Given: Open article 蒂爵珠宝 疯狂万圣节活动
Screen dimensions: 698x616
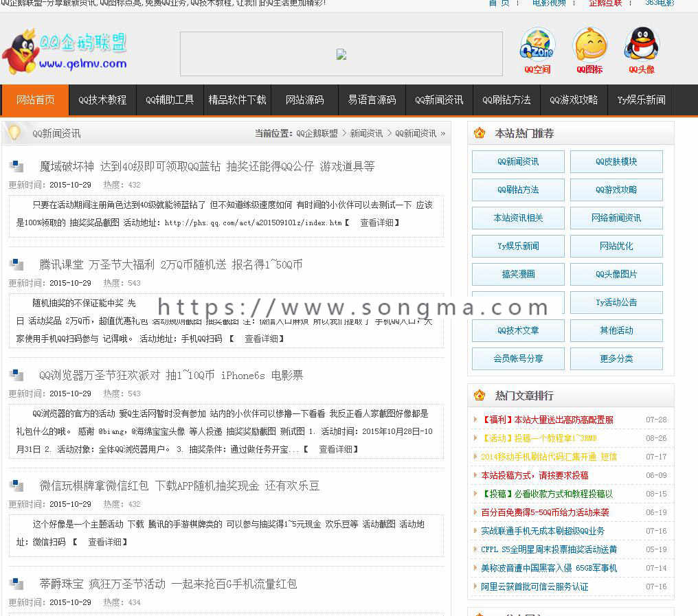Looking at the screenshot, I should [168, 584].
